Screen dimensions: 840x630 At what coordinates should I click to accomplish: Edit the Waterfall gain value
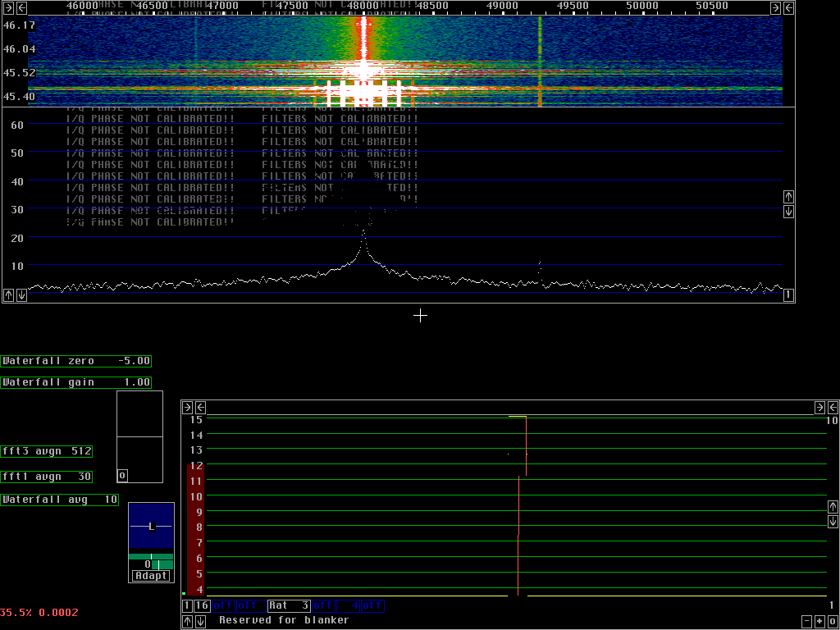point(75,382)
